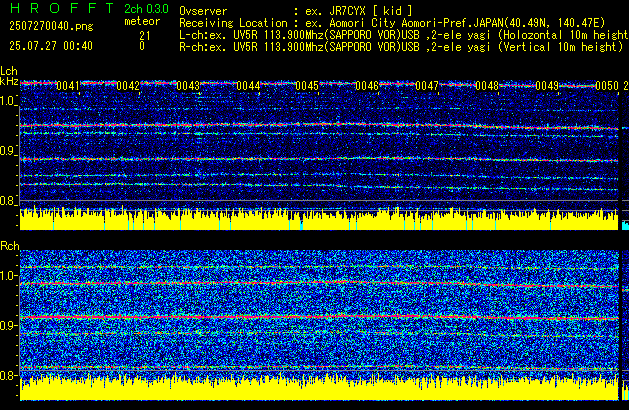Select the 0041 time marker
Screen dimensions: 629x410
pyautogui.click(x=68, y=86)
